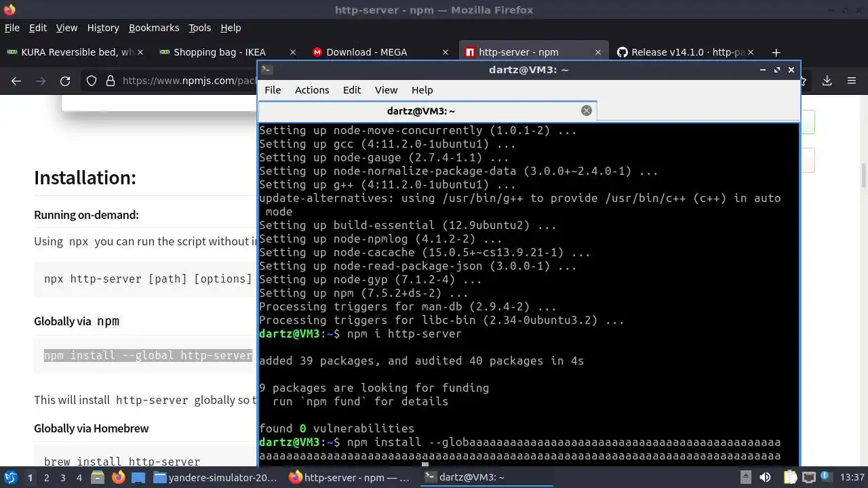Select http-server npm Firefox taskbar entry

[351, 477]
